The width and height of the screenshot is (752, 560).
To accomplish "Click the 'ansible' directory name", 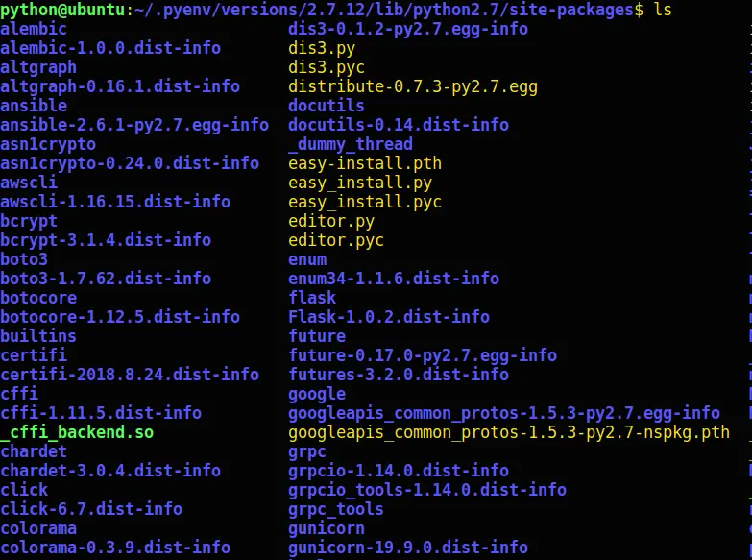I will (x=34, y=106).
